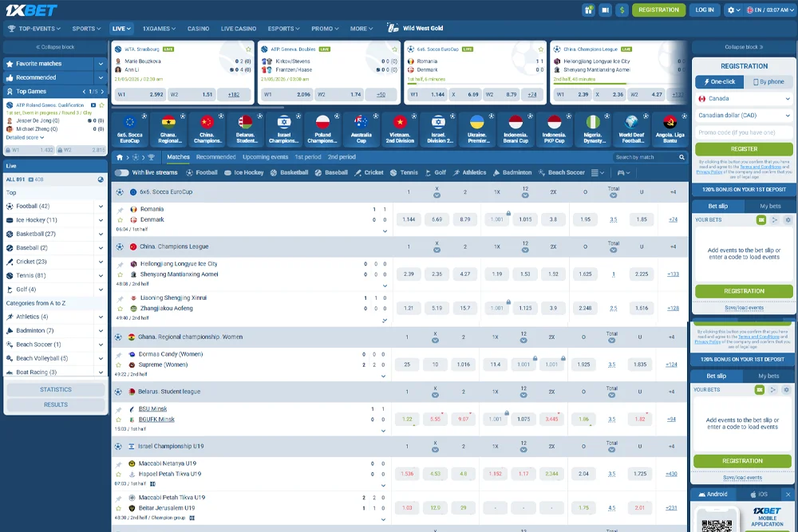Switch to By phone registration tab
The image size is (798, 532).
tap(768, 81)
